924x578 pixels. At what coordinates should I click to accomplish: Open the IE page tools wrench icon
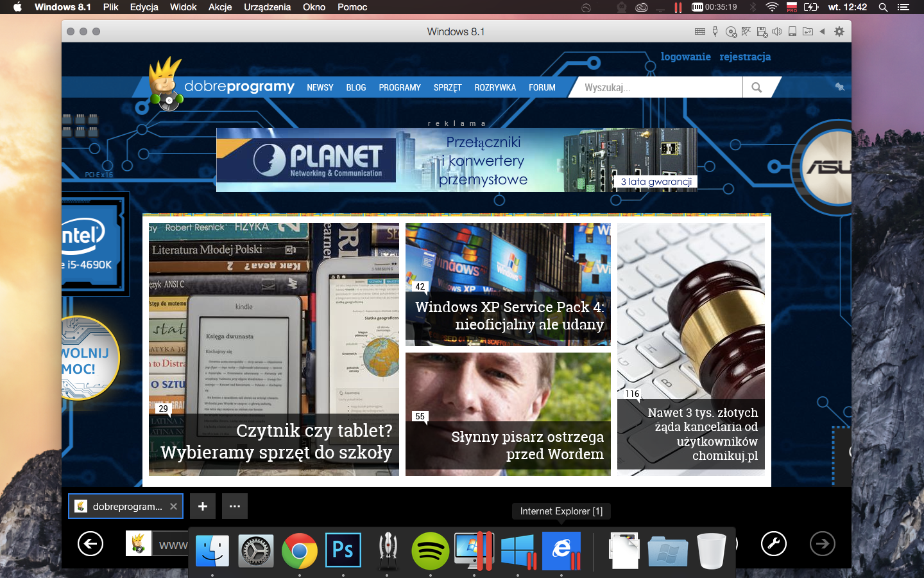coord(774,544)
